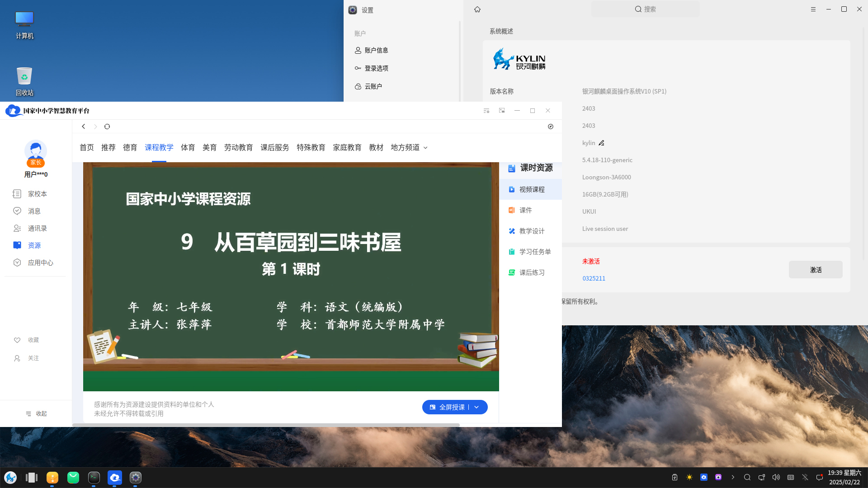868x488 pixels.
Task: Open the platform window settings menu icon
Action: [x=486, y=111]
